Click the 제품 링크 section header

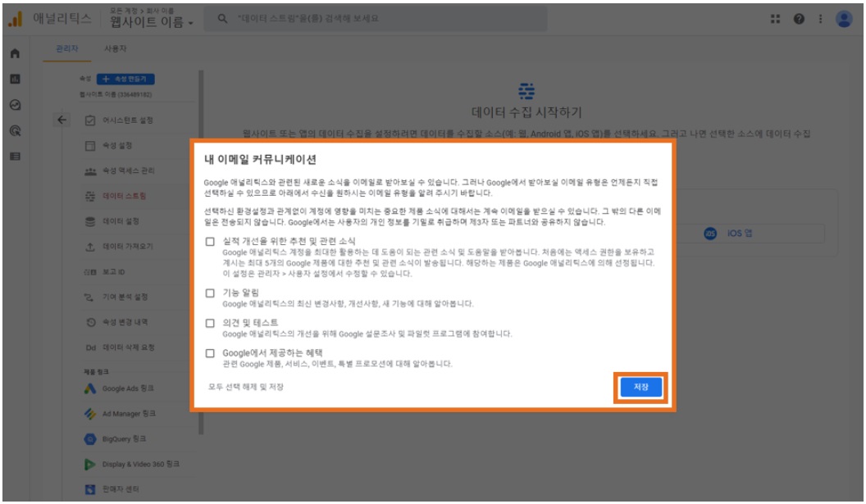(96, 371)
